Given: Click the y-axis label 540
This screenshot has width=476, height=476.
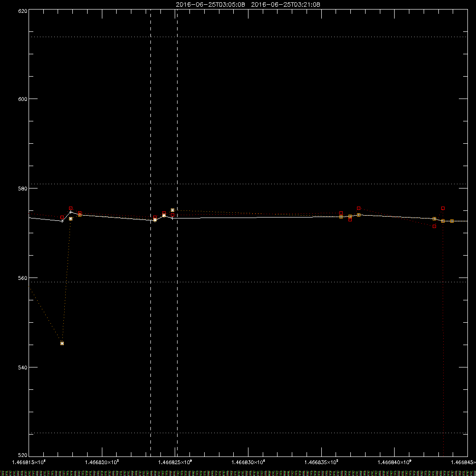Looking at the screenshot, I should pyautogui.click(x=23, y=367).
